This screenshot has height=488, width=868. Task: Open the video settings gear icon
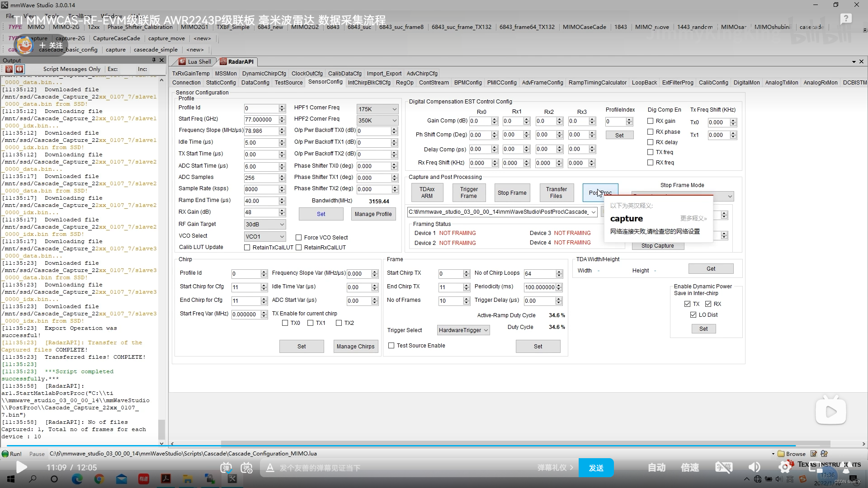(x=784, y=467)
